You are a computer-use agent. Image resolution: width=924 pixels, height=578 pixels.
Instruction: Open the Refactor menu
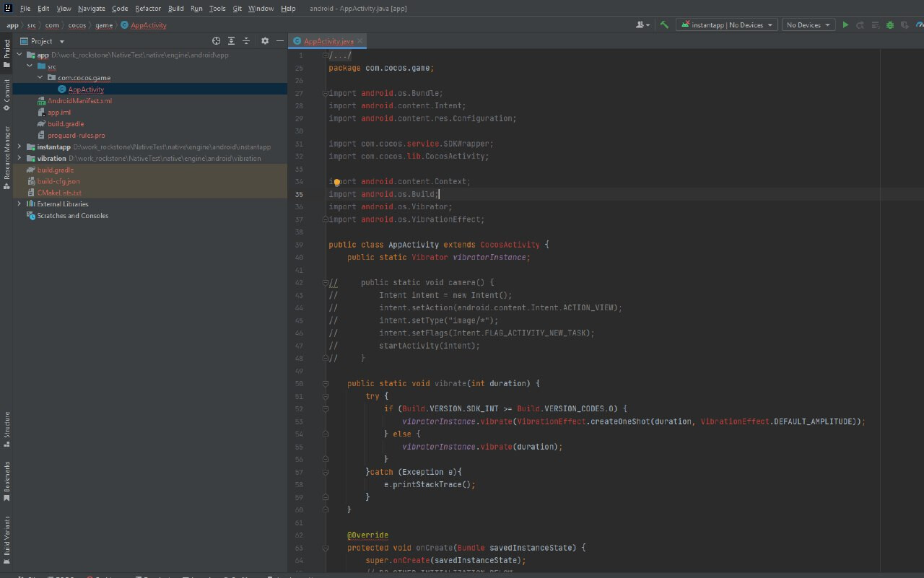[147, 9]
